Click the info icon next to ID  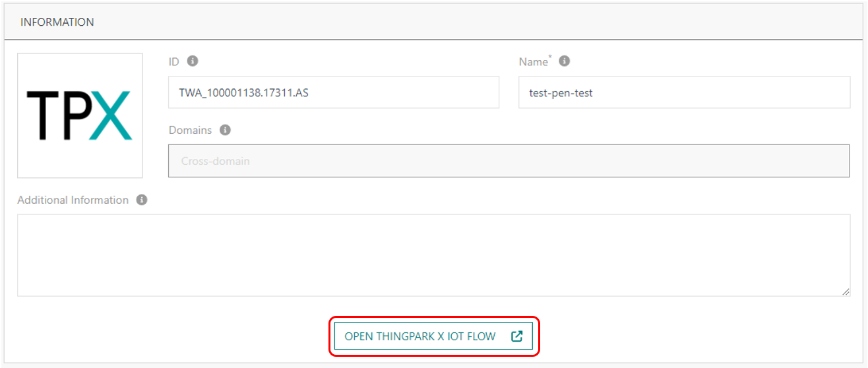coord(193,61)
